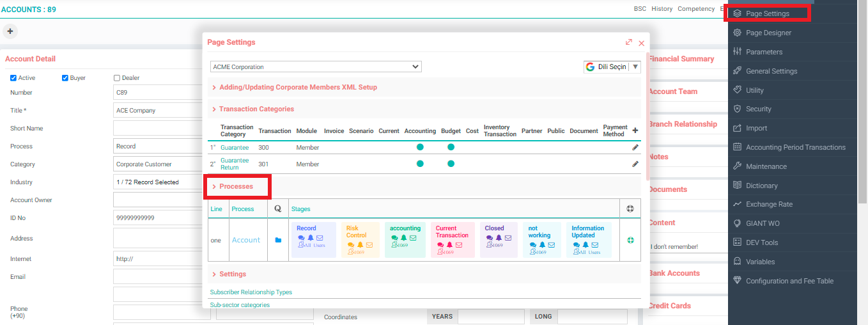Open the History tab
Screen dimensions: 868x325
662,9
